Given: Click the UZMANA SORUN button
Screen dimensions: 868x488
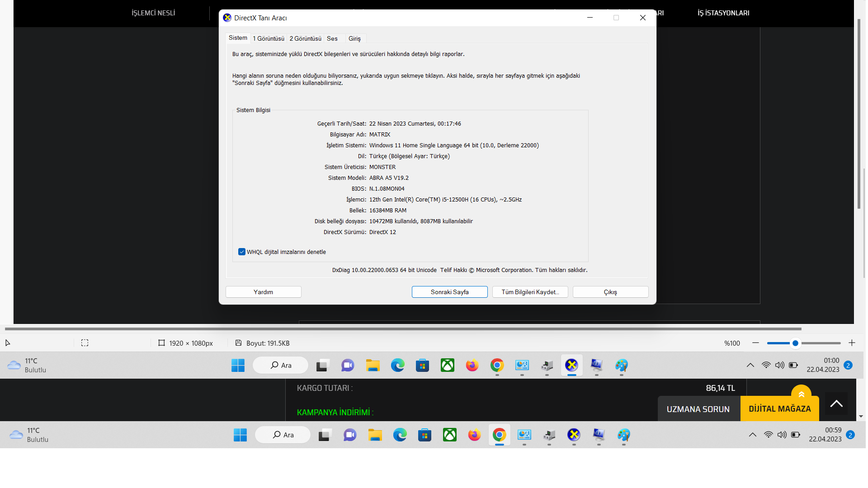Looking at the screenshot, I should click(698, 409).
